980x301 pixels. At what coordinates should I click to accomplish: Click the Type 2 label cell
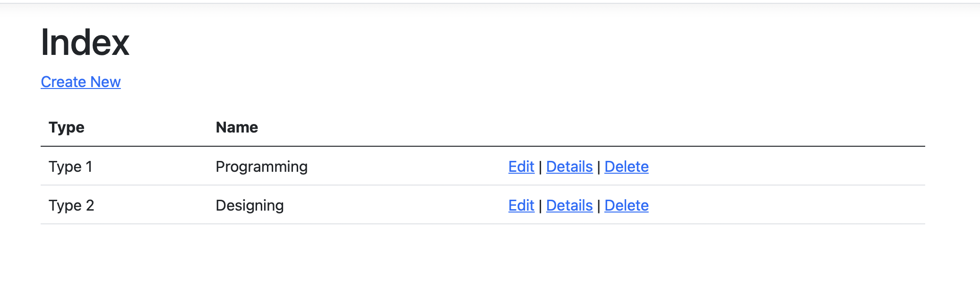[71, 205]
